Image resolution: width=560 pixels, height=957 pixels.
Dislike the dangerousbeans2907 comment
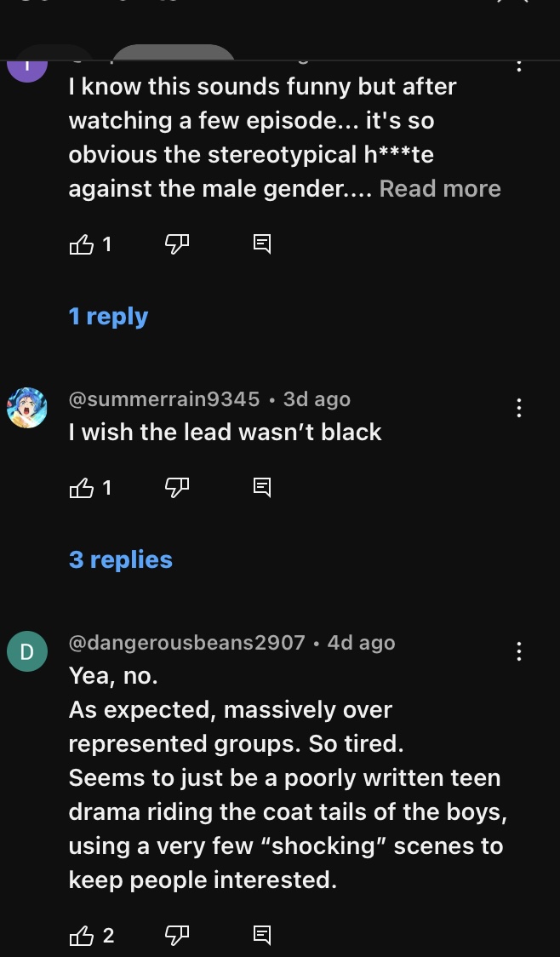[177, 935]
